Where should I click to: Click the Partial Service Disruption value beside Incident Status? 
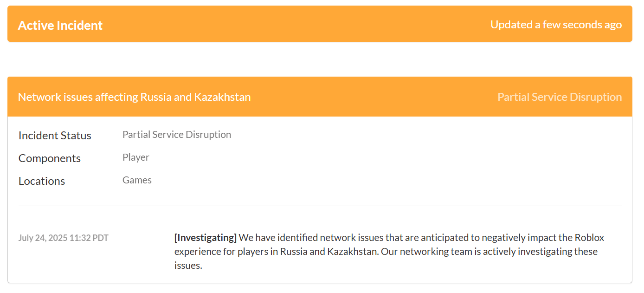coord(176,135)
